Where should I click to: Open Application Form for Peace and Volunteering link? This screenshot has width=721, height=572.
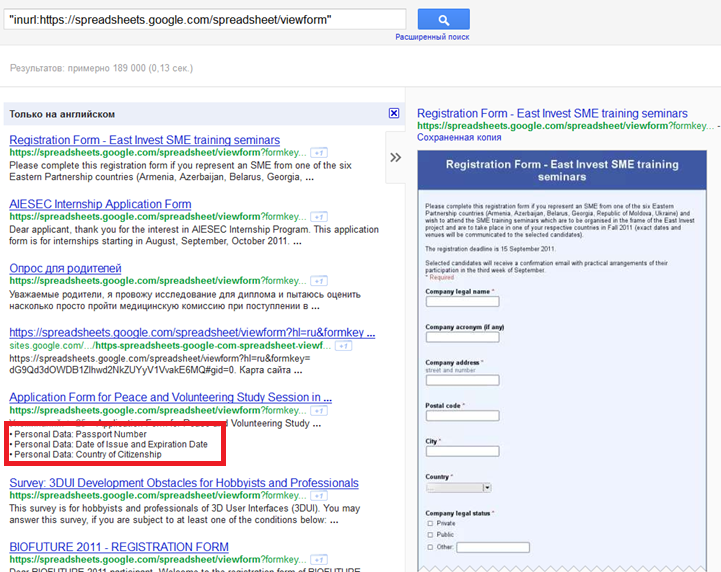(171, 397)
